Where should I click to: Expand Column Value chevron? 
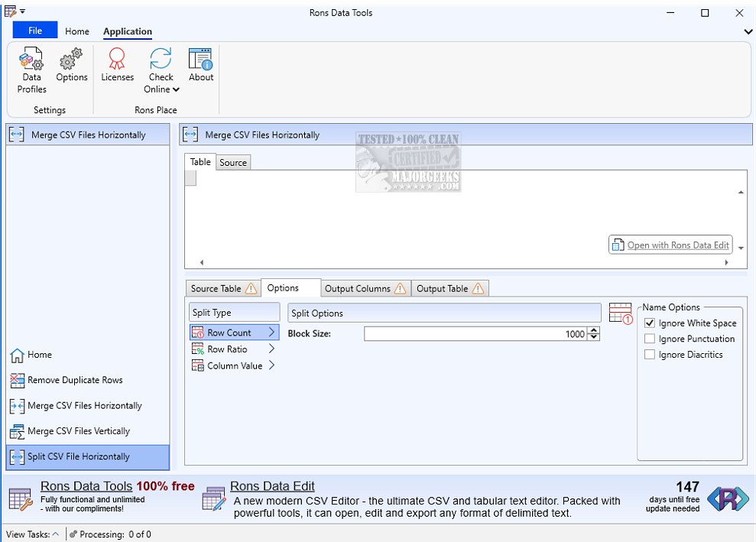tap(271, 365)
